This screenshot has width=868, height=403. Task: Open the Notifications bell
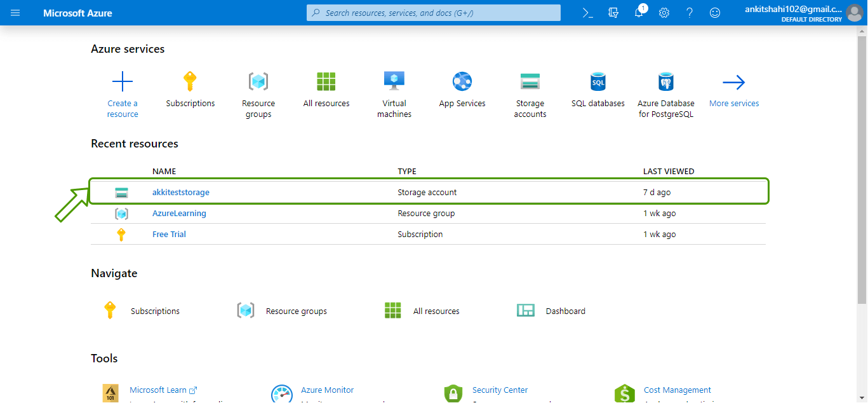point(639,13)
